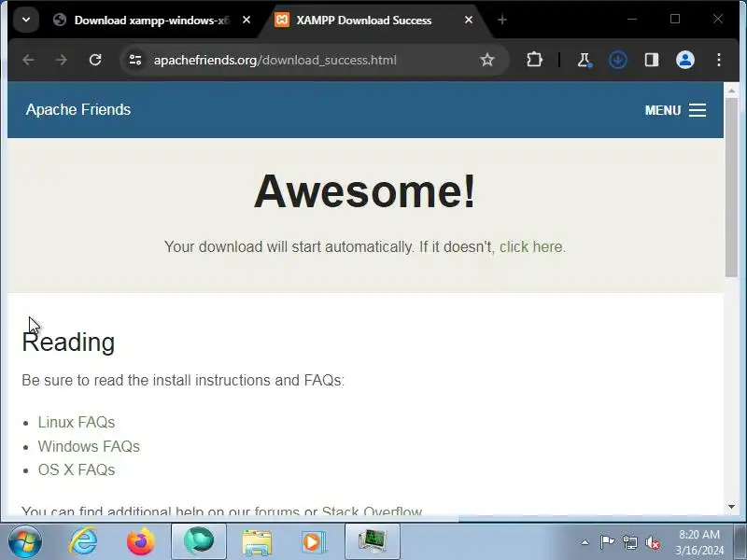Open a new browser tab

pos(502,20)
